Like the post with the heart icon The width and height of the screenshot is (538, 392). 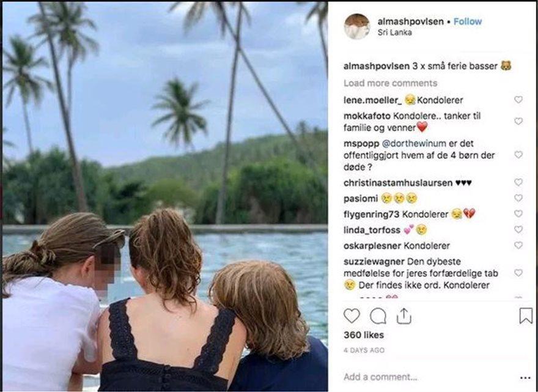pos(352,316)
